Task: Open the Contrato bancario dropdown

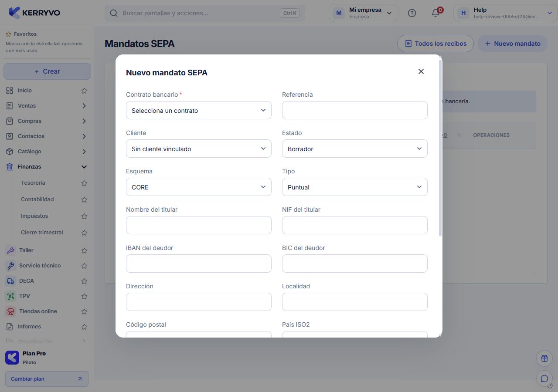Action: 199,110
